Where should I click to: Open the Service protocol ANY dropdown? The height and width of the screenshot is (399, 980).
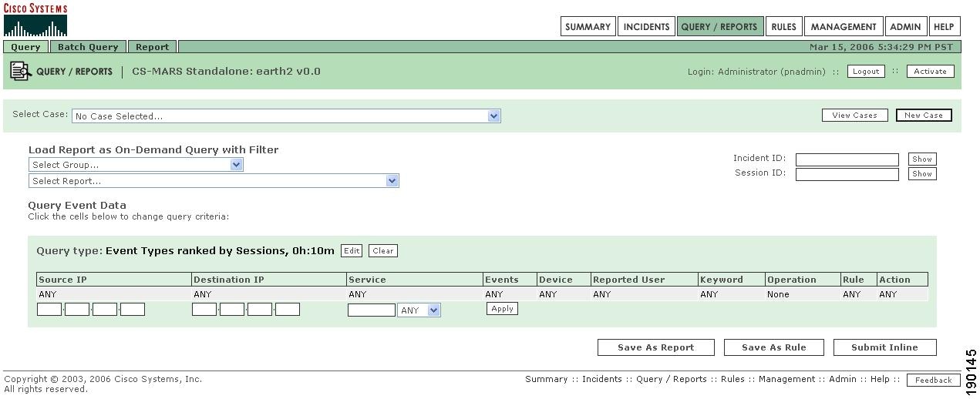pyautogui.click(x=419, y=310)
